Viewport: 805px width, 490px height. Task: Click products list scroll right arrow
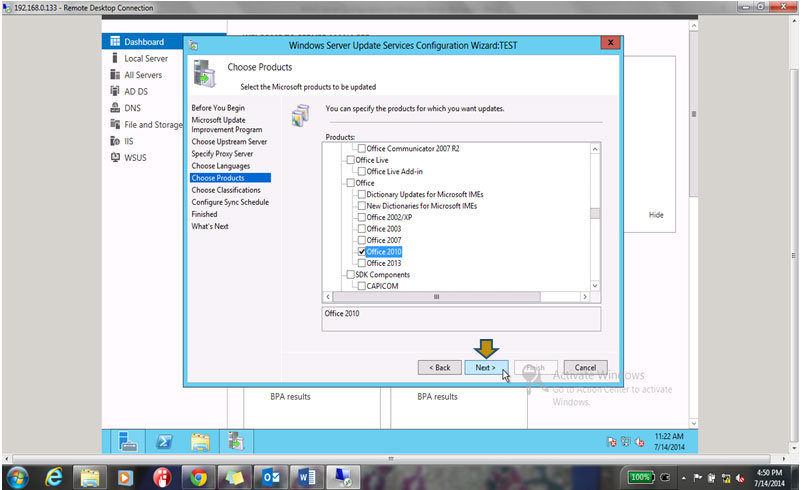[x=585, y=297]
